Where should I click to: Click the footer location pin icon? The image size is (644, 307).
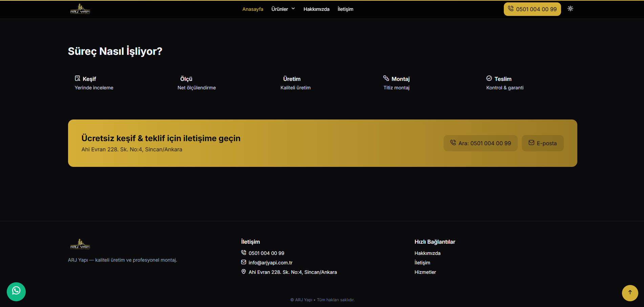(x=243, y=272)
